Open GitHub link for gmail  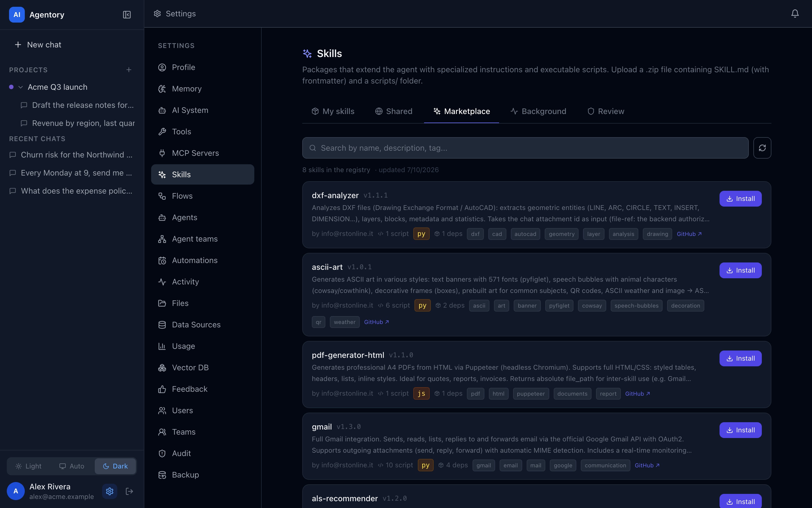point(647,465)
